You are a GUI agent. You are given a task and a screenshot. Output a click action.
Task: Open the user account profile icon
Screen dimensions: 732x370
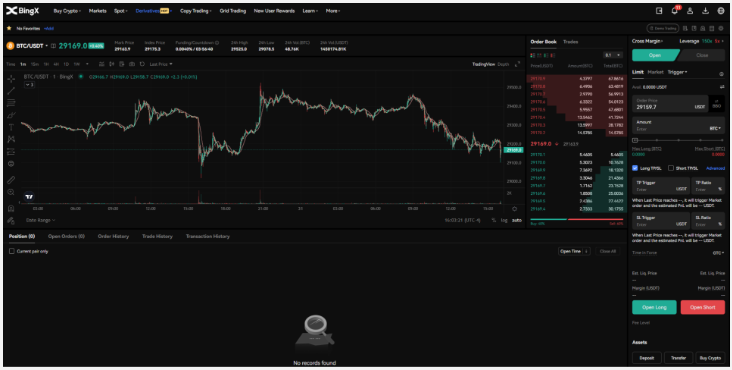tap(690, 11)
